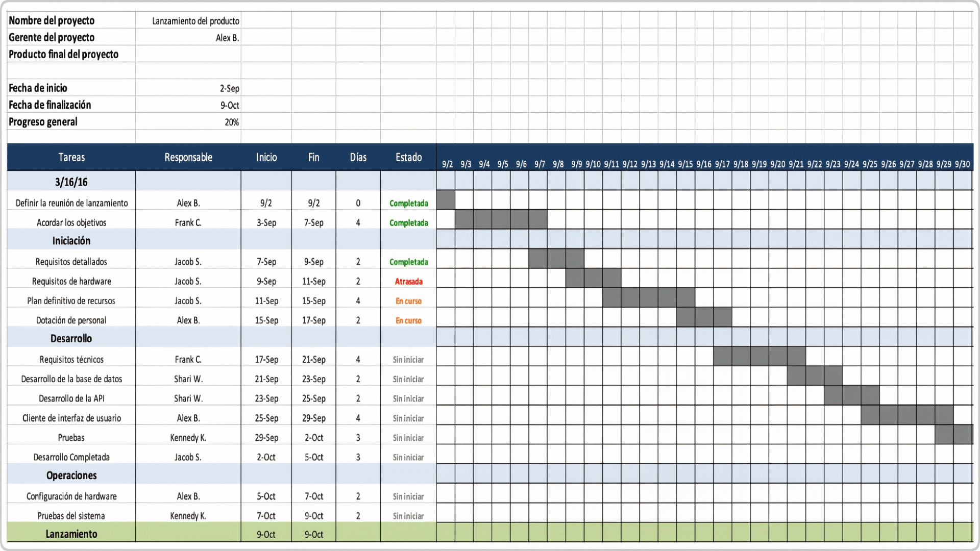Click the 9/22 date column header

tap(815, 164)
